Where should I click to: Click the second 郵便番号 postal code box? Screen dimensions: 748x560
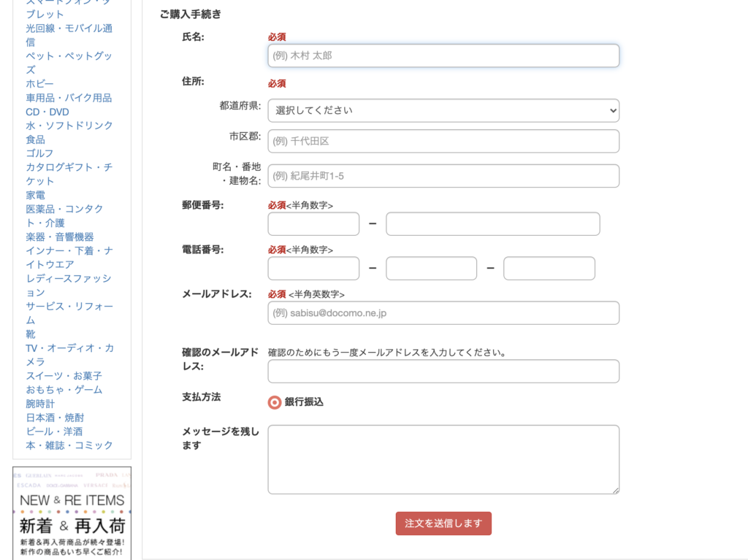(x=492, y=224)
